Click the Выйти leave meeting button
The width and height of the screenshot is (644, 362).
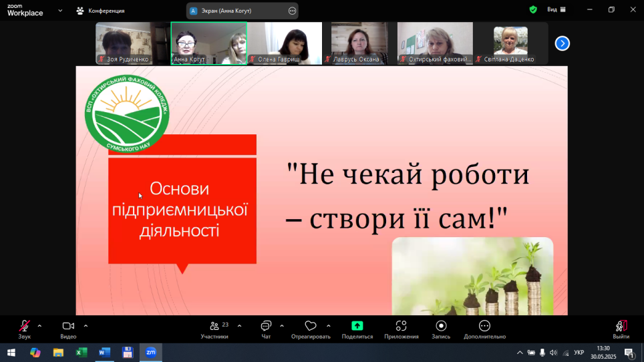621,326
